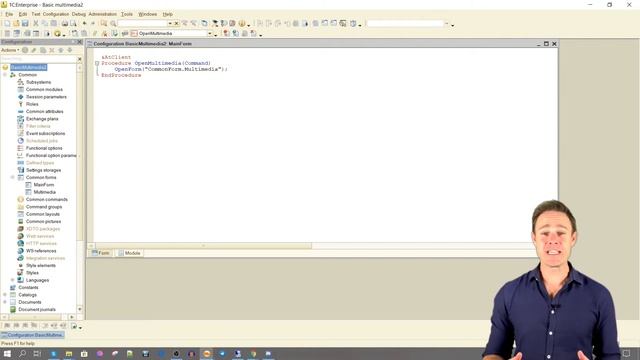Select WS references in the tree
Screen dimensions: 640x360
41,251
